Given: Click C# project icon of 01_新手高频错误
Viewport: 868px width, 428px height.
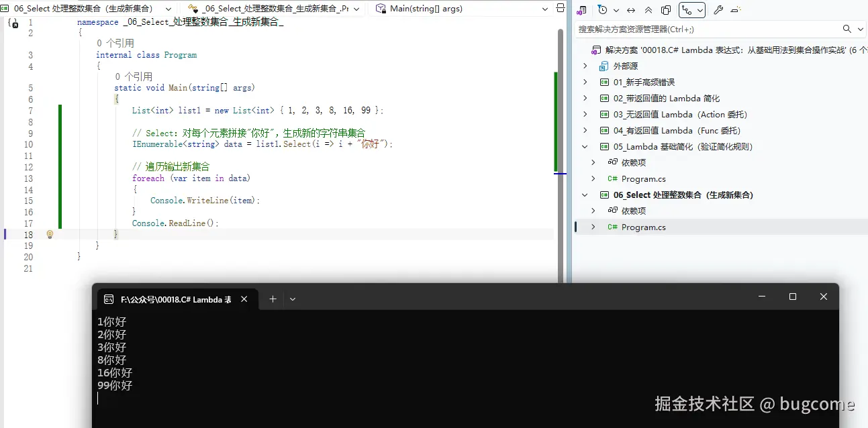Looking at the screenshot, I should click(604, 82).
